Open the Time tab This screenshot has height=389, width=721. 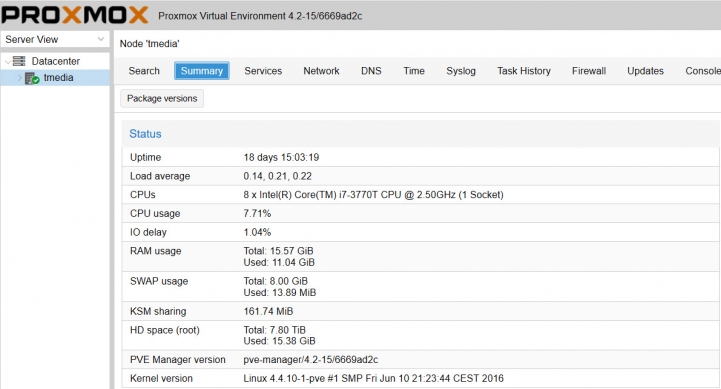(x=414, y=71)
